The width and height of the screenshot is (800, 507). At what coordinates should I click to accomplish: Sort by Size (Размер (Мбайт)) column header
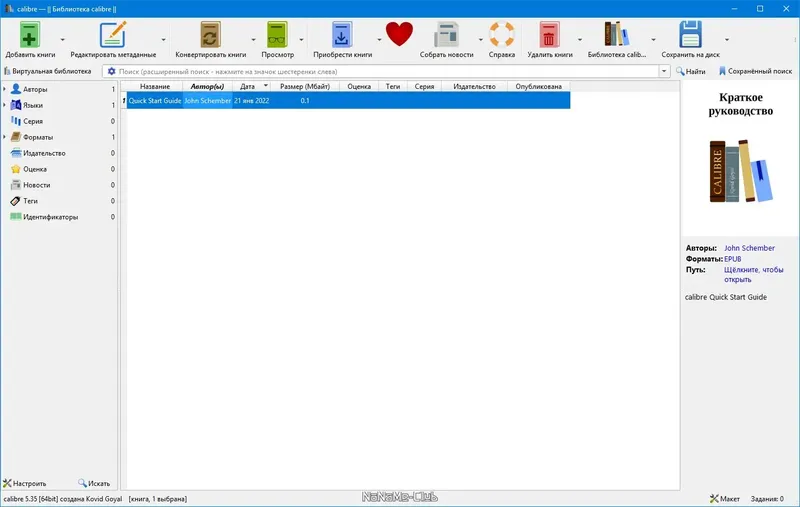305,86
